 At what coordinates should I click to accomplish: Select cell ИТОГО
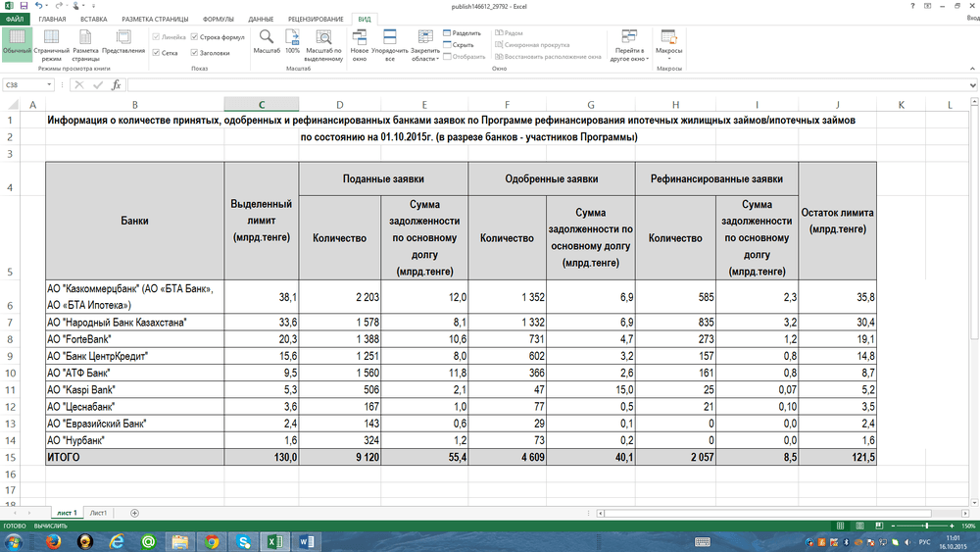click(x=135, y=457)
